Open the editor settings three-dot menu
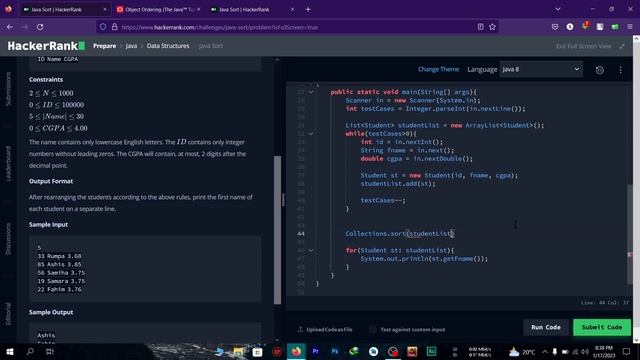 coord(620,70)
